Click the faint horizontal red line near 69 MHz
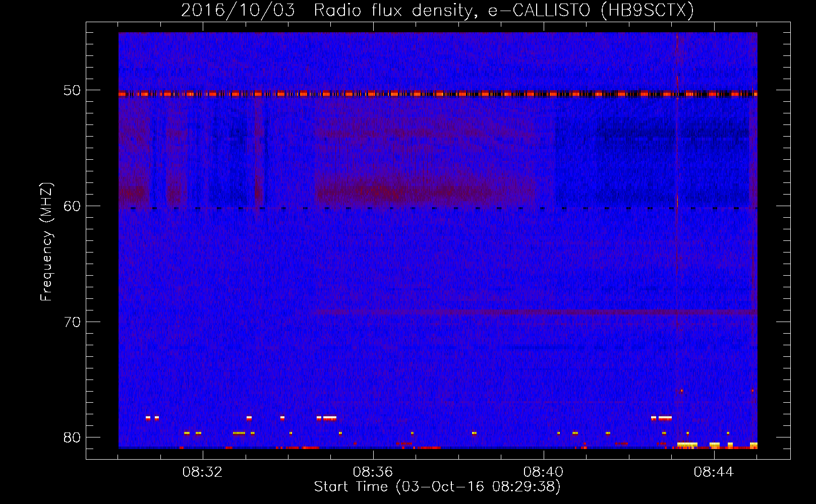Image resolution: width=816 pixels, height=504 pixels. coord(535,312)
